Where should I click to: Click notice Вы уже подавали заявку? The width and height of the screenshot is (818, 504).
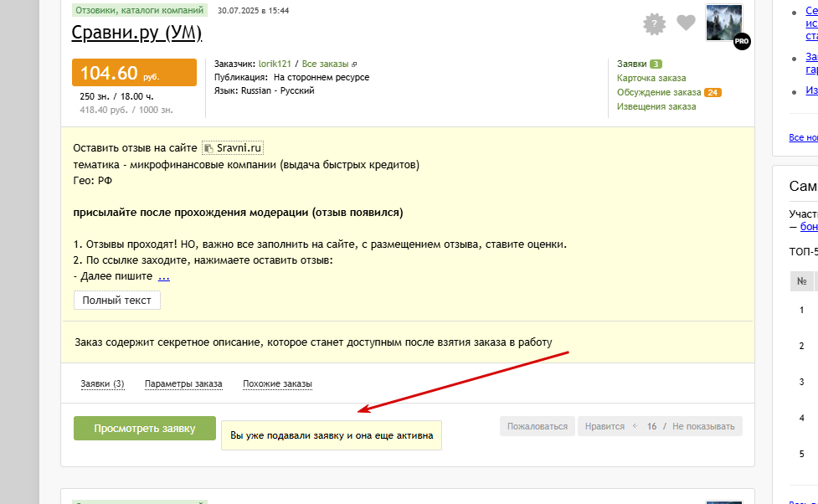click(332, 435)
